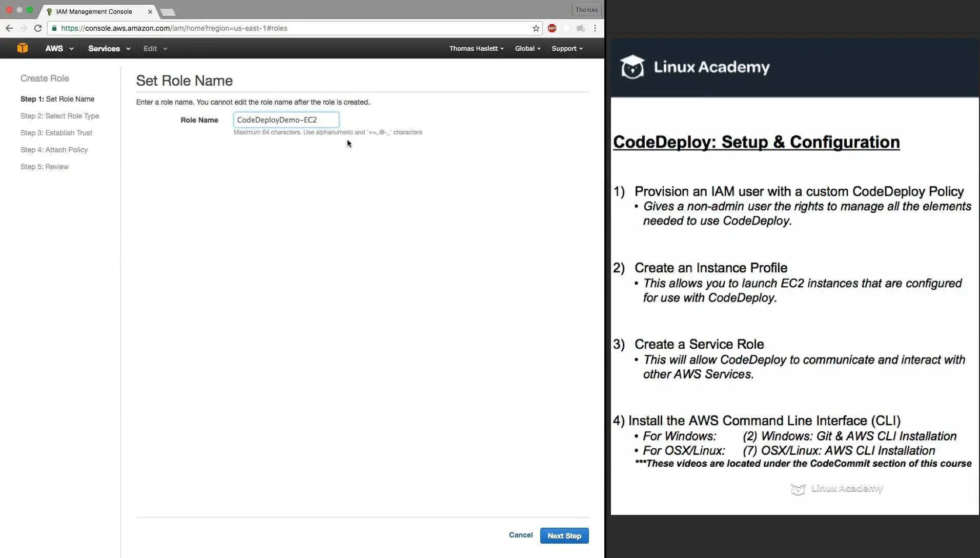Viewport: 980px width, 558px height.
Task: Open the Edit menu in AWS navbar
Action: 155,48
